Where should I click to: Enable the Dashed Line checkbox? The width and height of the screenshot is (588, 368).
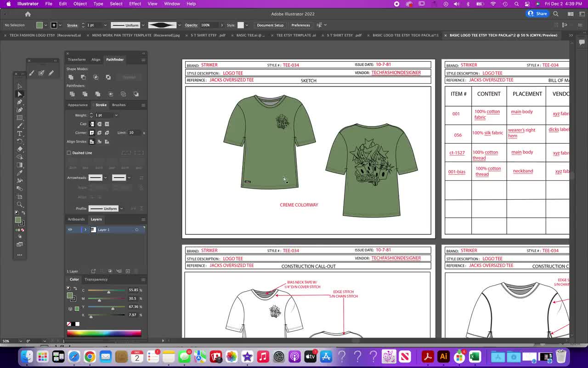click(x=69, y=153)
